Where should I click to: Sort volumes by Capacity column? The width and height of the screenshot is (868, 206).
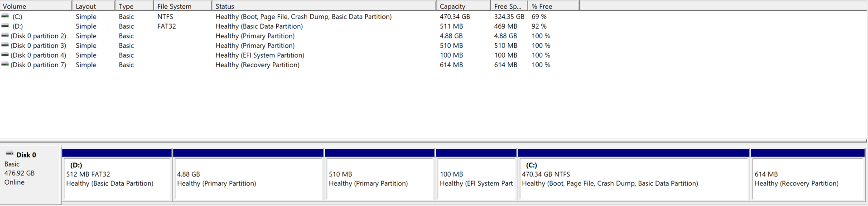463,6
